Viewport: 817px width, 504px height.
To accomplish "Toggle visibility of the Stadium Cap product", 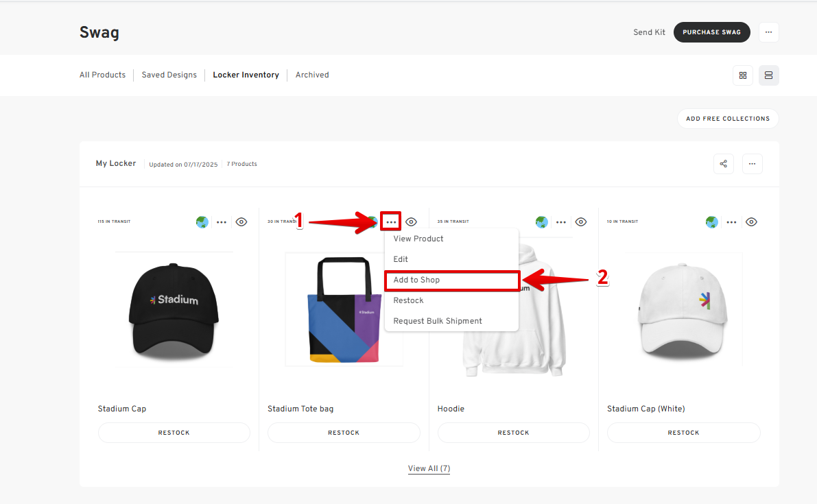I will click(241, 221).
